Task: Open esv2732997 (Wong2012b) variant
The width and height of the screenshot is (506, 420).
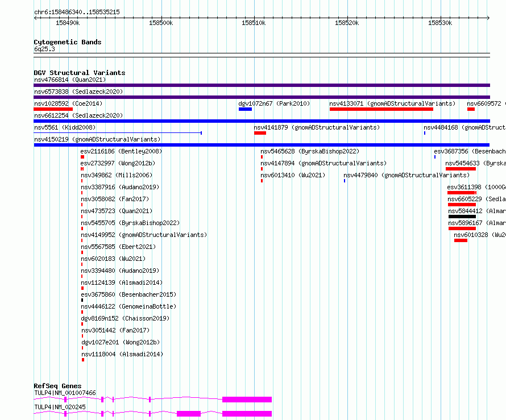Action: [x=118, y=163]
